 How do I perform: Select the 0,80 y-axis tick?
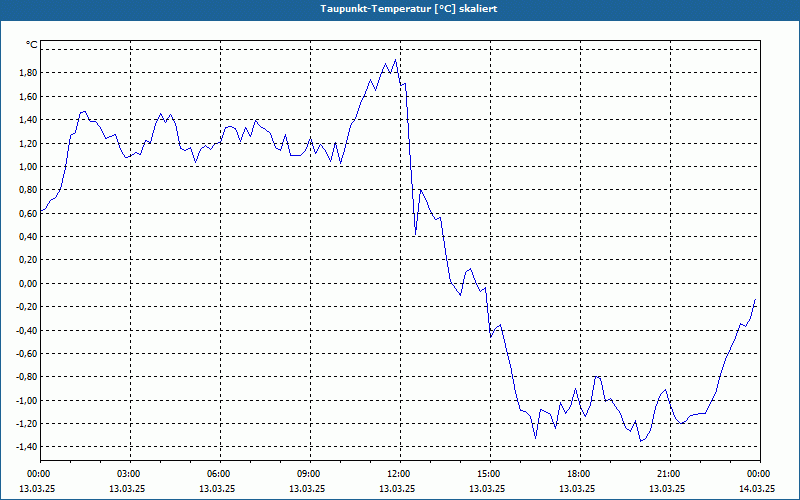tap(28, 190)
